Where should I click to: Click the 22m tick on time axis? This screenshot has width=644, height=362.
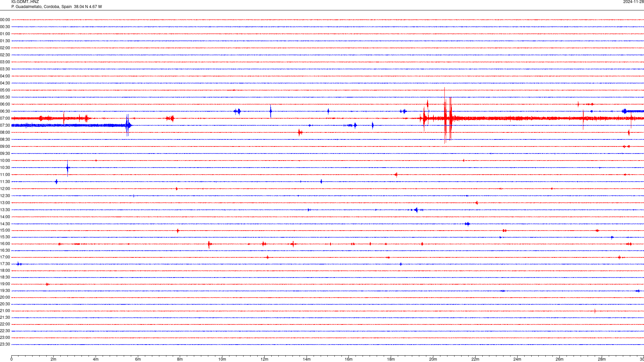tap(475, 359)
